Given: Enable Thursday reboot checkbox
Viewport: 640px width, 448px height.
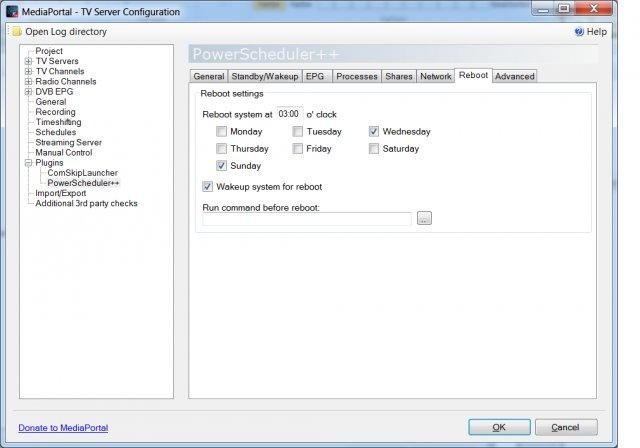Looking at the screenshot, I should 221,149.
